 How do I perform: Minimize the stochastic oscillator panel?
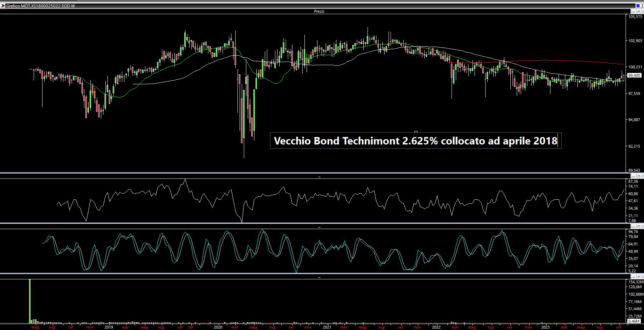633,226
